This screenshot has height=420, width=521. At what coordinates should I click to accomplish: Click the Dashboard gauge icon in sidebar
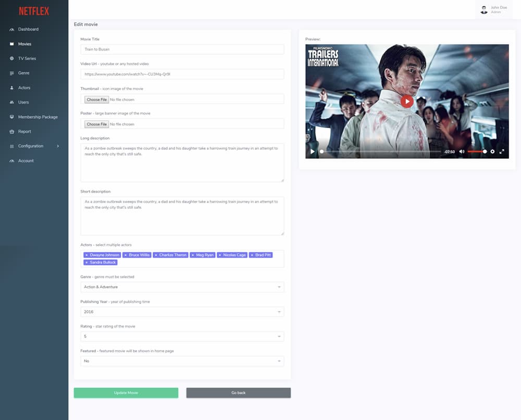(x=12, y=30)
